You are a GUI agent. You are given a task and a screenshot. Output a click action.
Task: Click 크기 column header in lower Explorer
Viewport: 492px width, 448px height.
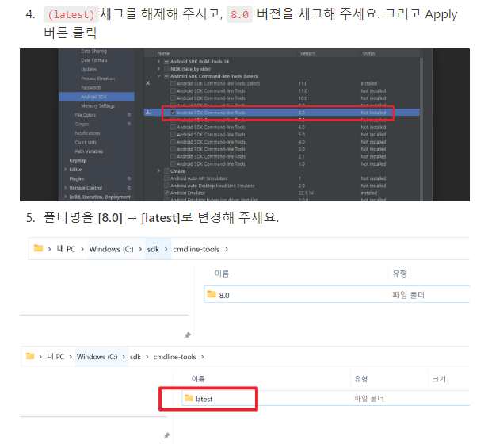tap(439, 378)
